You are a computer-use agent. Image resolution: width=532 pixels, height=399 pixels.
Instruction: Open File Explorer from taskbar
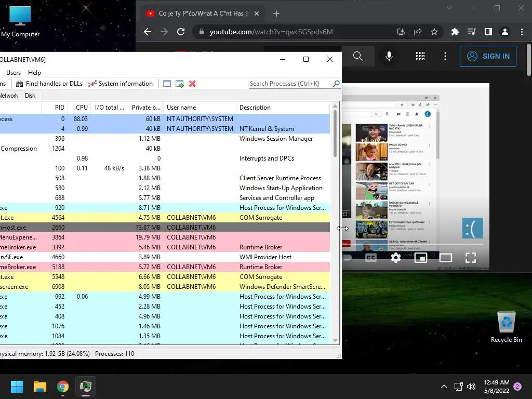point(39,387)
